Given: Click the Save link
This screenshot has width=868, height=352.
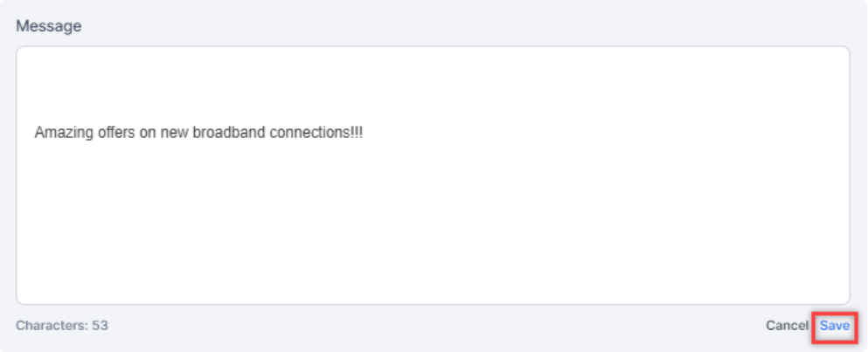Looking at the screenshot, I should 834,326.
